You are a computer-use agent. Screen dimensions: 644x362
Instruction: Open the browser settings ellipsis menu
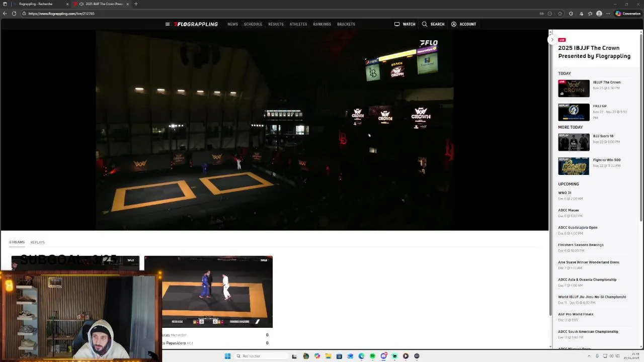pos(608,14)
